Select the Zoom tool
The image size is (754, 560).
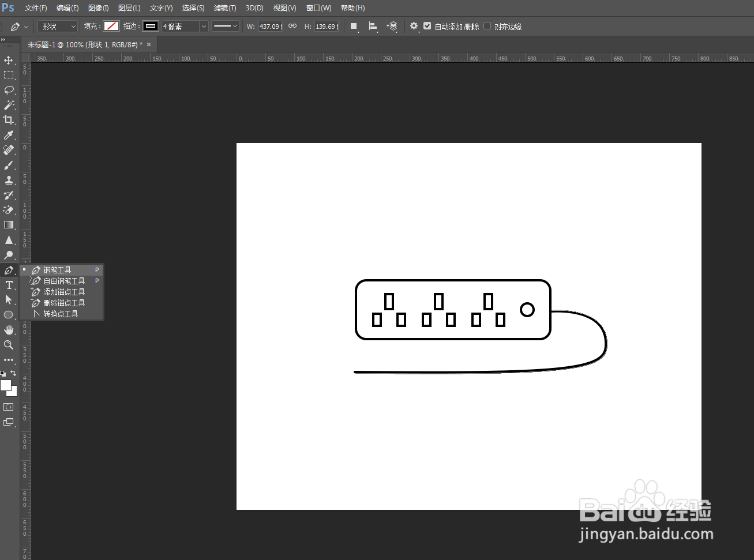(9, 345)
